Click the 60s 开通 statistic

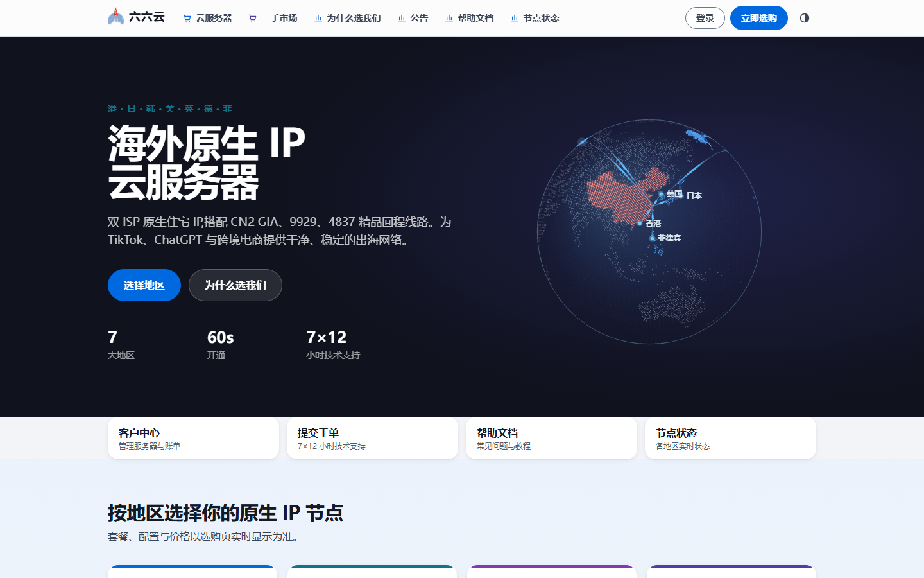220,344
